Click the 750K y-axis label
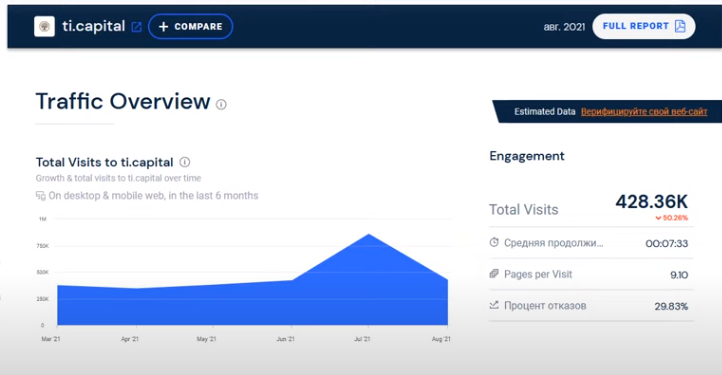The height and width of the screenshot is (375, 722). [42, 246]
